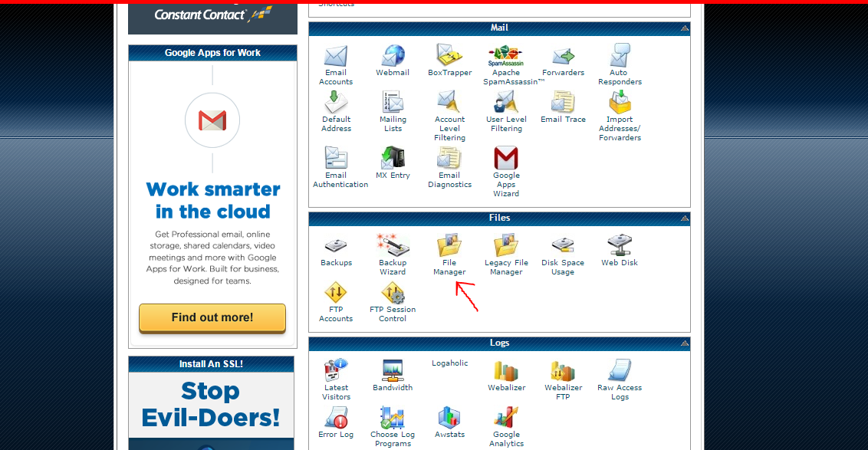868x450 pixels.
Task: Open Backups
Action: coord(336,252)
